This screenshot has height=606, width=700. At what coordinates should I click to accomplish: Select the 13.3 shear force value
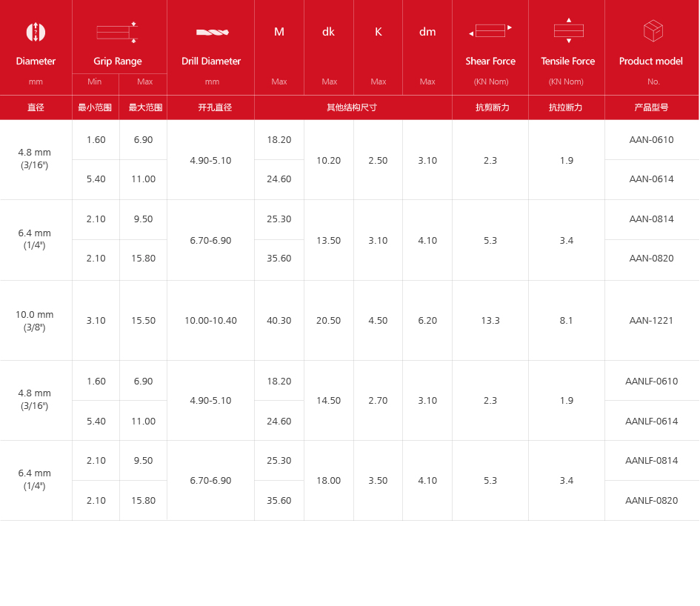point(490,320)
